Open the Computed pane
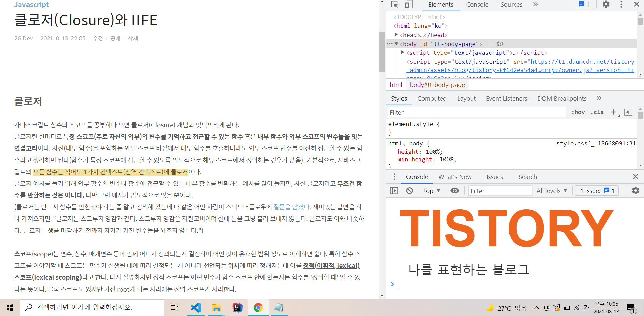The width and height of the screenshot is (644, 316). (x=432, y=99)
